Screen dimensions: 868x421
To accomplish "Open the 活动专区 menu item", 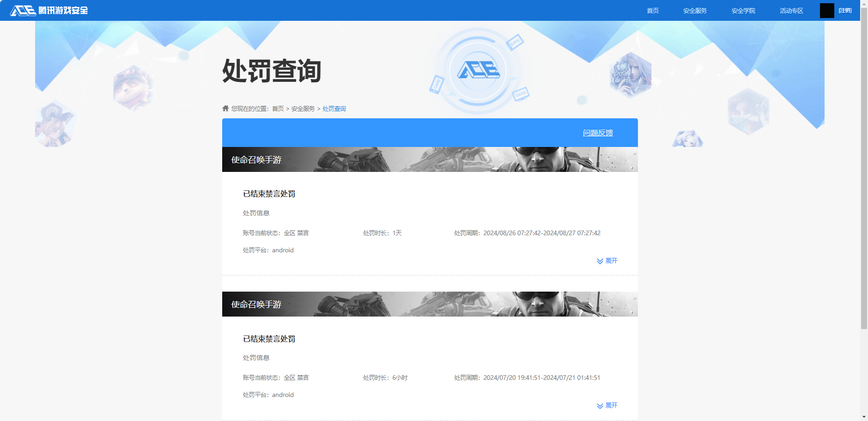I will click(791, 10).
